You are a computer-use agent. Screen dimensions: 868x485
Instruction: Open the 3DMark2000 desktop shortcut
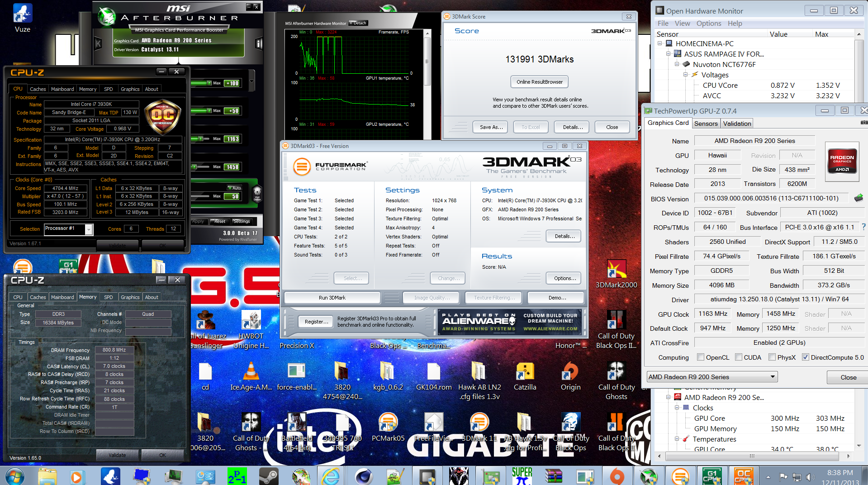pos(616,274)
